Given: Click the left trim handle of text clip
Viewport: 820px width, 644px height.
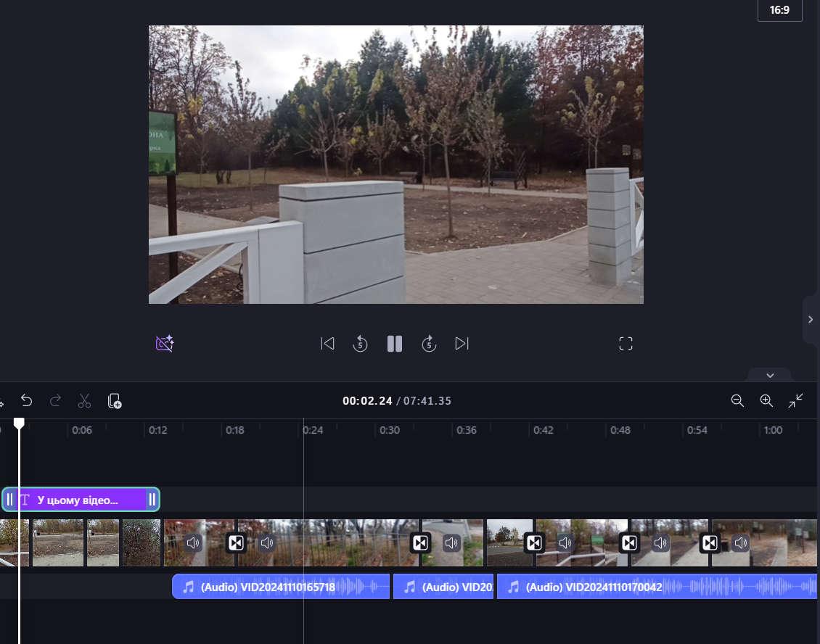Looking at the screenshot, I should pos(9,500).
